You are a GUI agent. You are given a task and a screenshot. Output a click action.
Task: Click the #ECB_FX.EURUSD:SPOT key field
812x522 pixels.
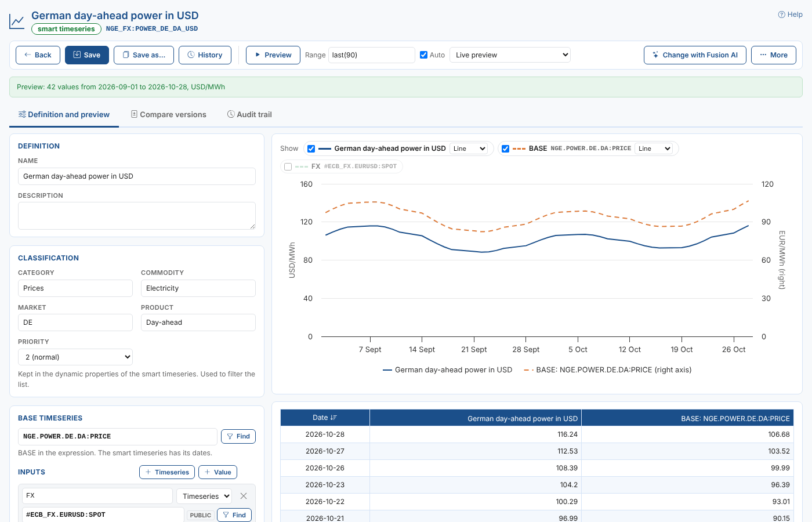tap(103, 515)
